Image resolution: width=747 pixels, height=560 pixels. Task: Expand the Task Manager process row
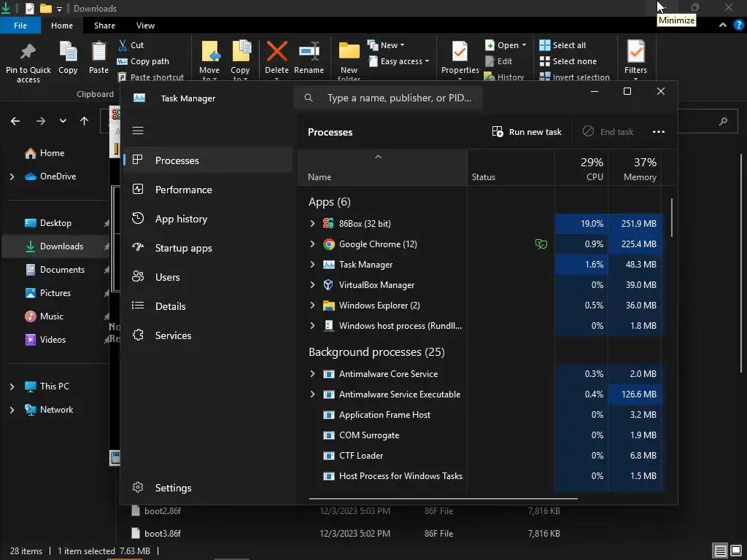312,264
